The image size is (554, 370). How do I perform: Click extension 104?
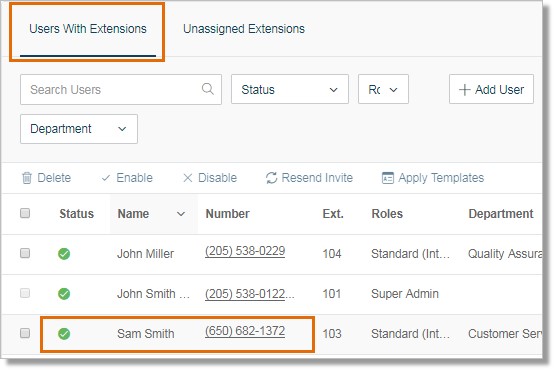click(x=332, y=254)
